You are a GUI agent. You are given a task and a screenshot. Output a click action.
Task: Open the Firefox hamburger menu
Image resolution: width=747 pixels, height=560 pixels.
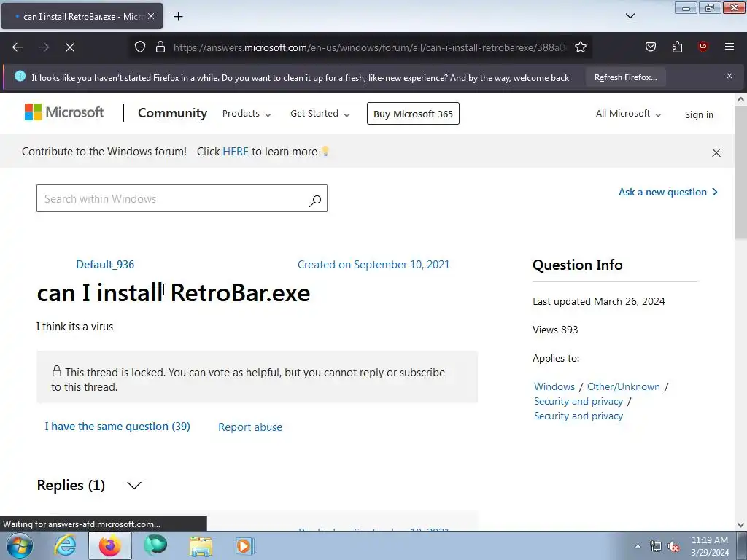(x=729, y=47)
